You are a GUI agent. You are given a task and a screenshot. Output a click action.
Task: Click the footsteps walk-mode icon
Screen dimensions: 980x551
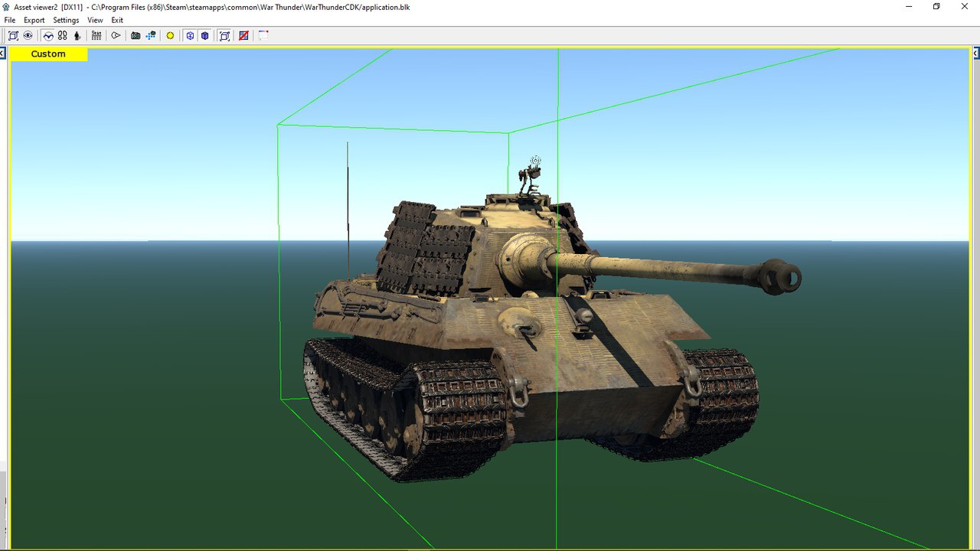point(62,36)
